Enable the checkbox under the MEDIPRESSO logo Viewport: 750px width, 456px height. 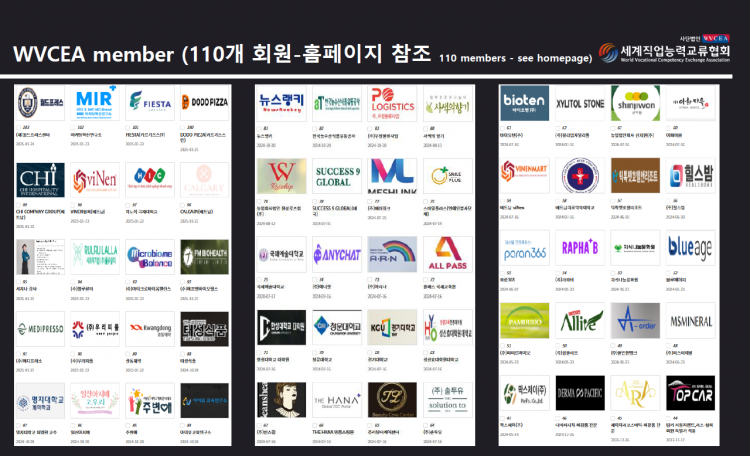click(x=19, y=351)
